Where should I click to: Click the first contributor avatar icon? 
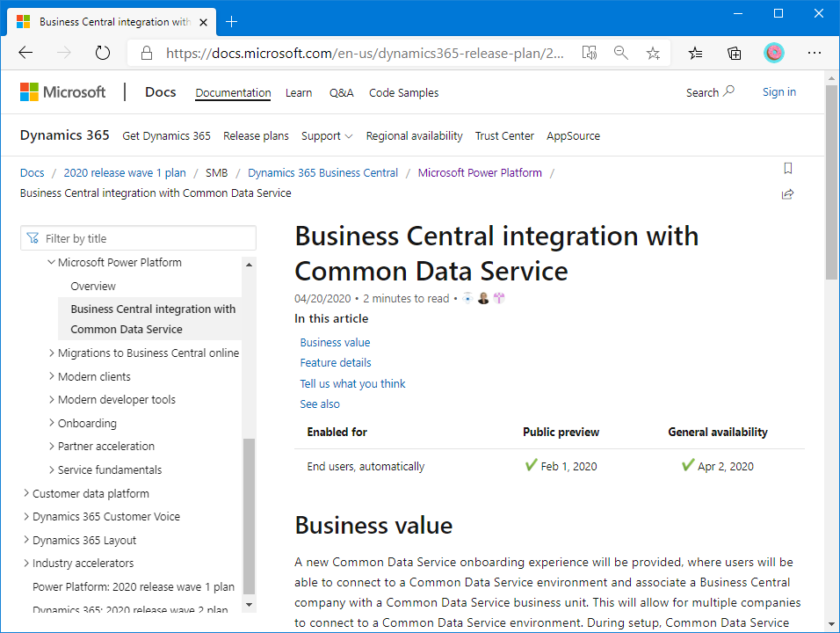(x=467, y=299)
